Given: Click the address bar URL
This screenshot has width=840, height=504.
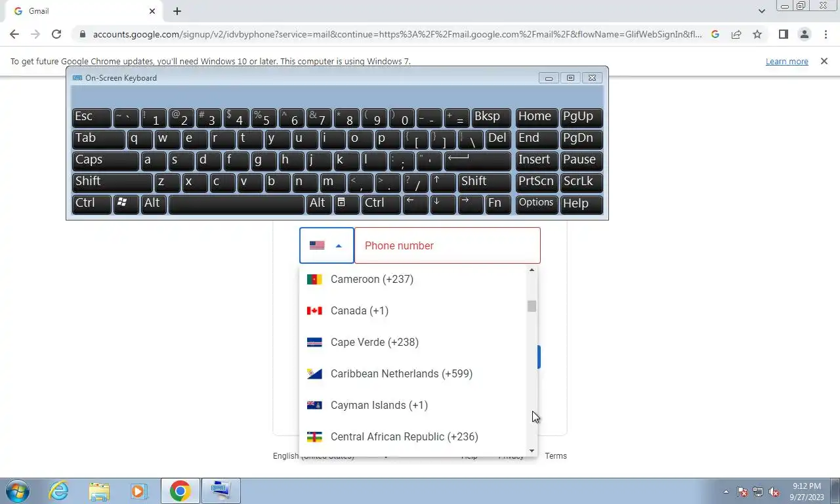Looking at the screenshot, I should tap(397, 34).
